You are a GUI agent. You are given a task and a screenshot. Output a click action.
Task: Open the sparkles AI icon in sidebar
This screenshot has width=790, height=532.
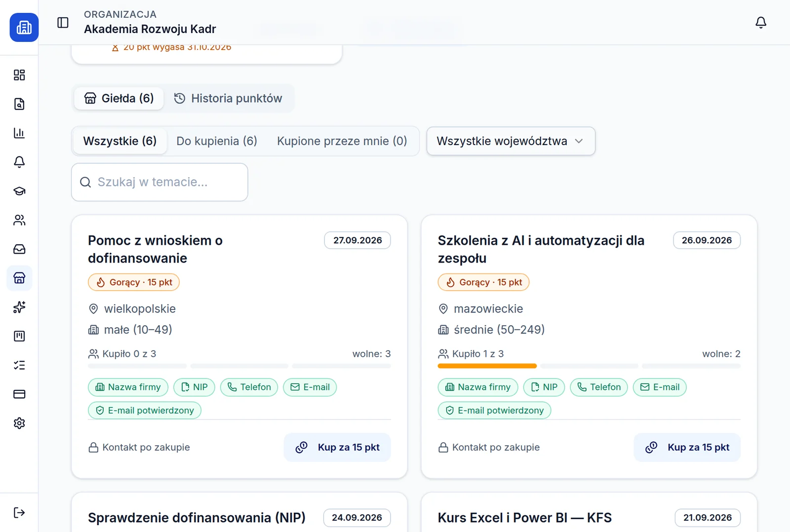coord(19,307)
